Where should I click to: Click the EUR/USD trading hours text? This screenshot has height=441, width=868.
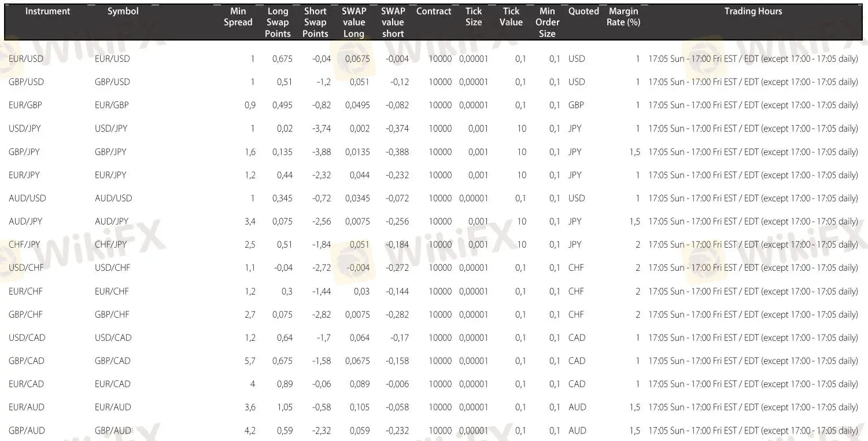(753, 59)
